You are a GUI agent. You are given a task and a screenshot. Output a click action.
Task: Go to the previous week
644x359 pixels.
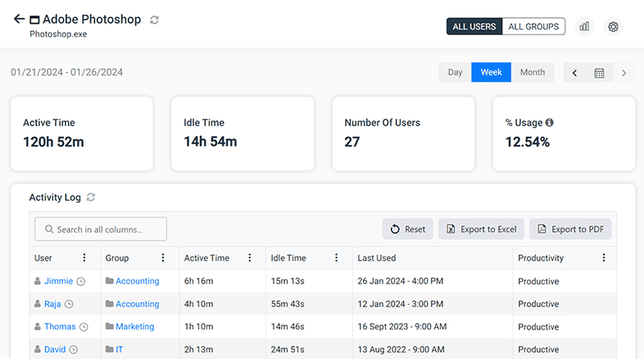[x=574, y=73]
